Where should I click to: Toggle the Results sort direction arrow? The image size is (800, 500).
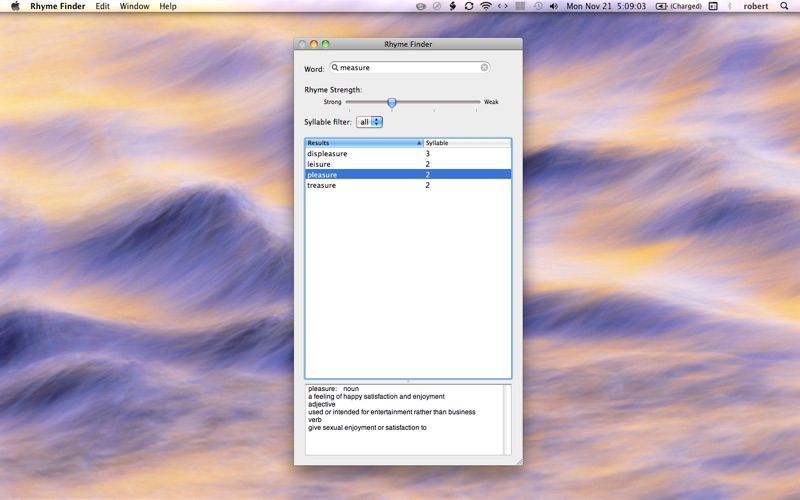coord(419,143)
